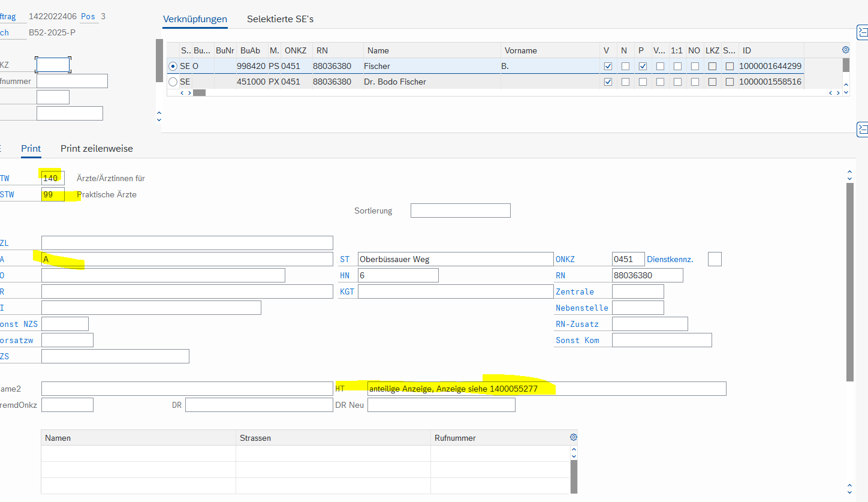Click the KGT input field
The height and width of the screenshot is (502, 868).
click(x=456, y=291)
